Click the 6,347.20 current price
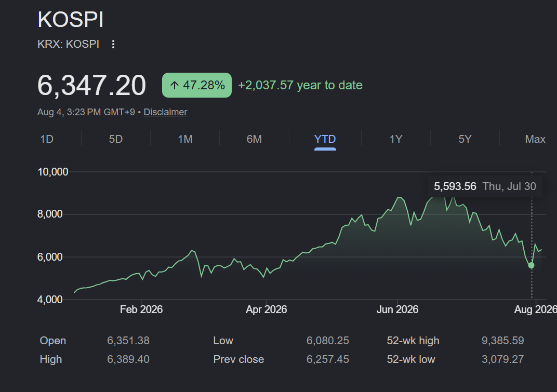 (91, 85)
